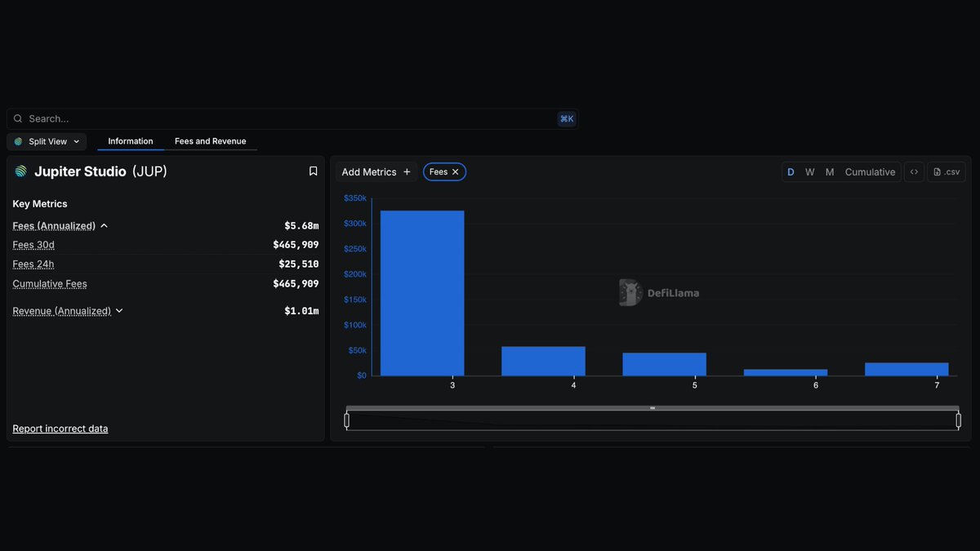
Task: Bookmark Jupiter Studio with the bookmark icon
Action: [313, 171]
